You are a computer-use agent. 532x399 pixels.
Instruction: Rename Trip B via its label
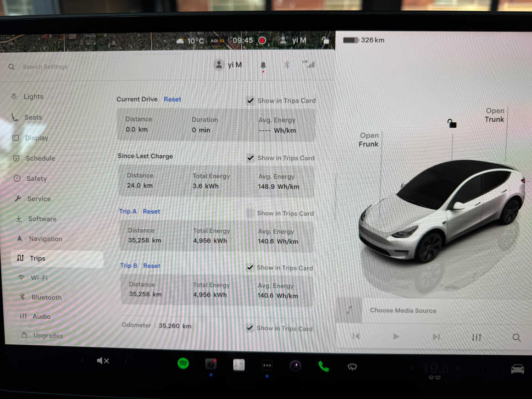point(129,265)
